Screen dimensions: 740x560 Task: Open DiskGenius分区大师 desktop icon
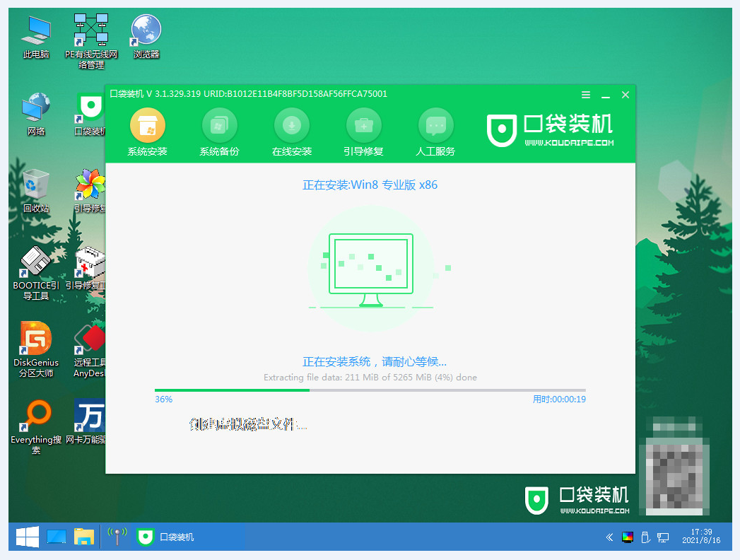click(36, 350)
